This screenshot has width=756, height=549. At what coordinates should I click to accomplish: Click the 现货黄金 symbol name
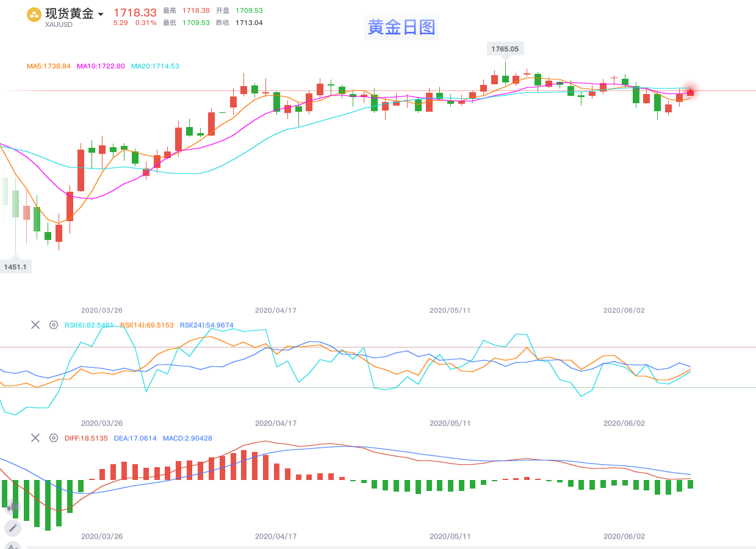(x=70, y=13)
